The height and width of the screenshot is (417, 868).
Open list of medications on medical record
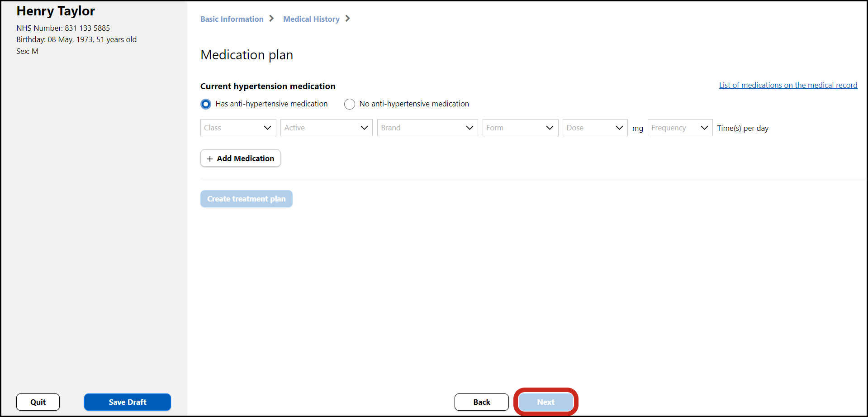pos(788,85)
